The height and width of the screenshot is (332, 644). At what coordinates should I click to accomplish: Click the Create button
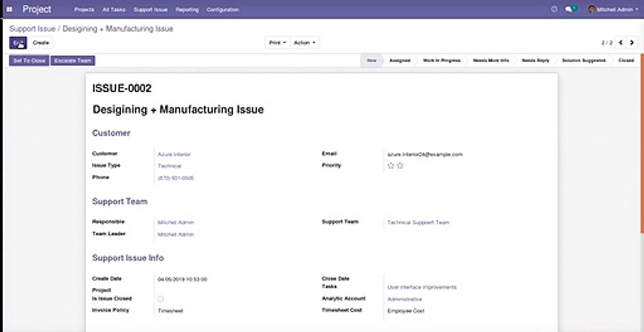[x=41, y=43]
